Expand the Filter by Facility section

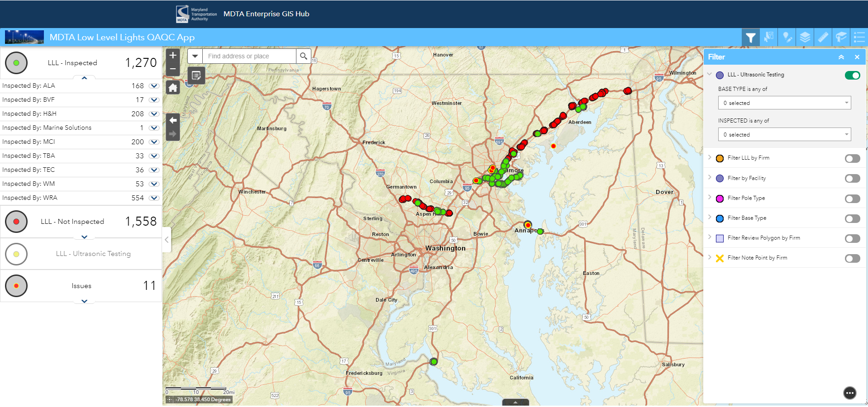(710, 177)
